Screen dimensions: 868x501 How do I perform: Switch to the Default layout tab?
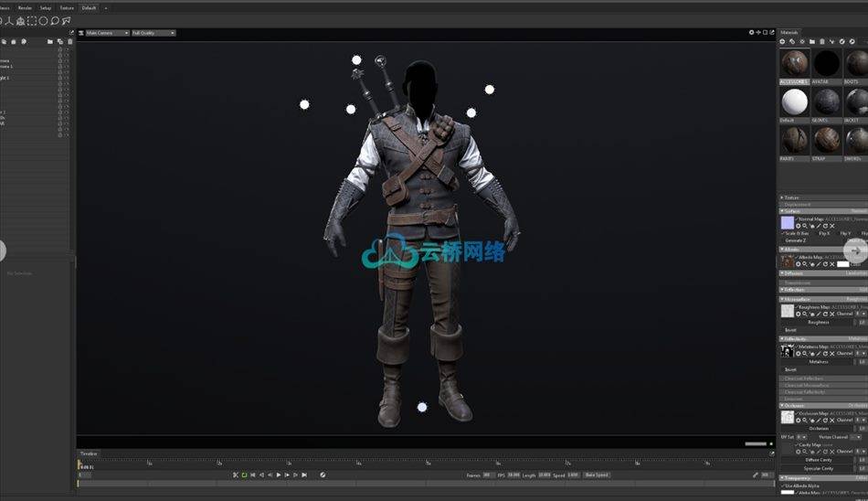pos(89,7)
